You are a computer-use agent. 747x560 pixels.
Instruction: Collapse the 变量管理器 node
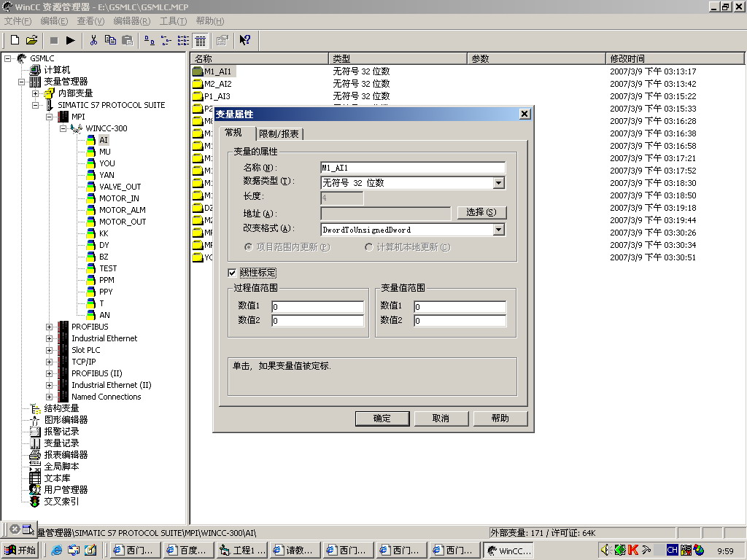click(x=21, y=82)
